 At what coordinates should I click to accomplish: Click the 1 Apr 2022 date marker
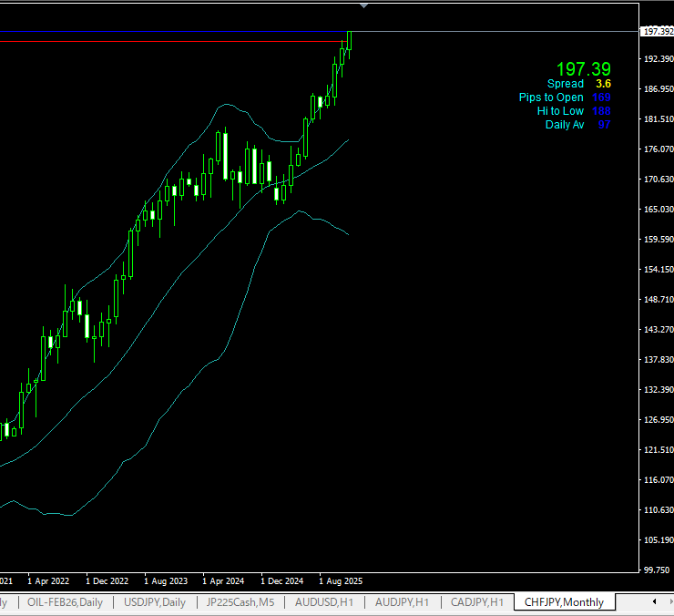click(48, 580)
